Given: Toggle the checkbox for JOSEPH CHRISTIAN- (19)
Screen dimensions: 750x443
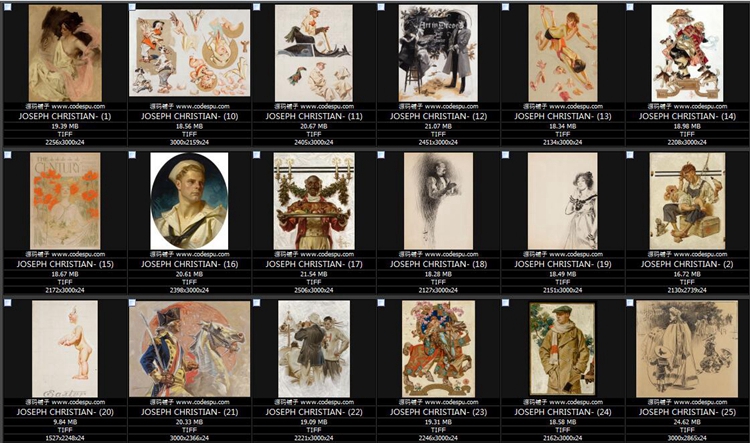Looking at the screenshot, I should [507, 155].
